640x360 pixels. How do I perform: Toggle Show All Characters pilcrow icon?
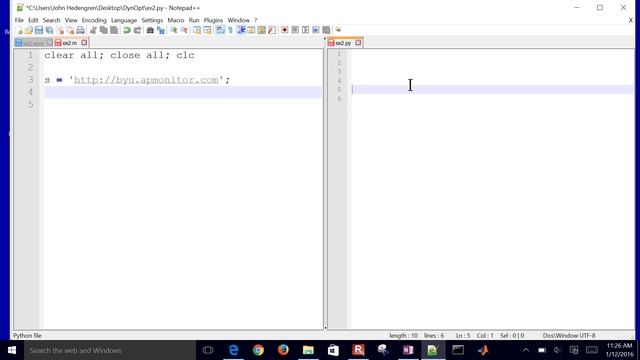coord(230,30)
